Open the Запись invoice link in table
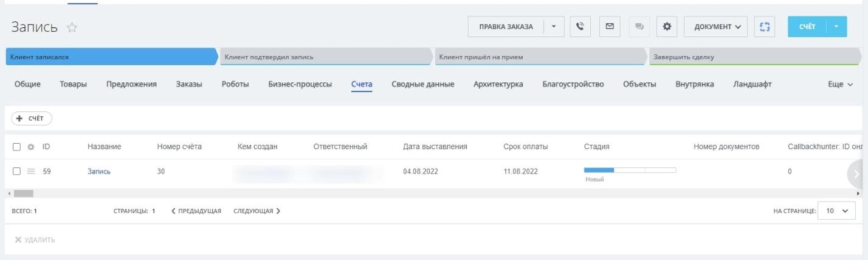 99,172
